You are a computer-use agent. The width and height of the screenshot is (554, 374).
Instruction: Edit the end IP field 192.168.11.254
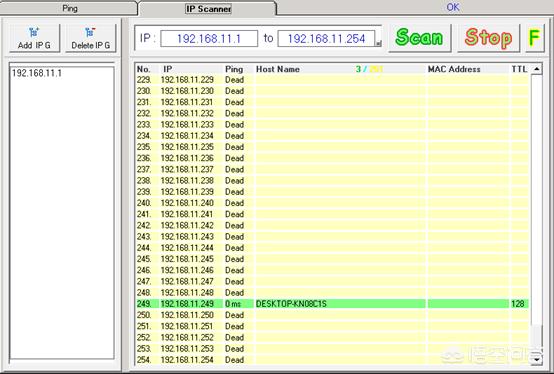click(326, 38)
